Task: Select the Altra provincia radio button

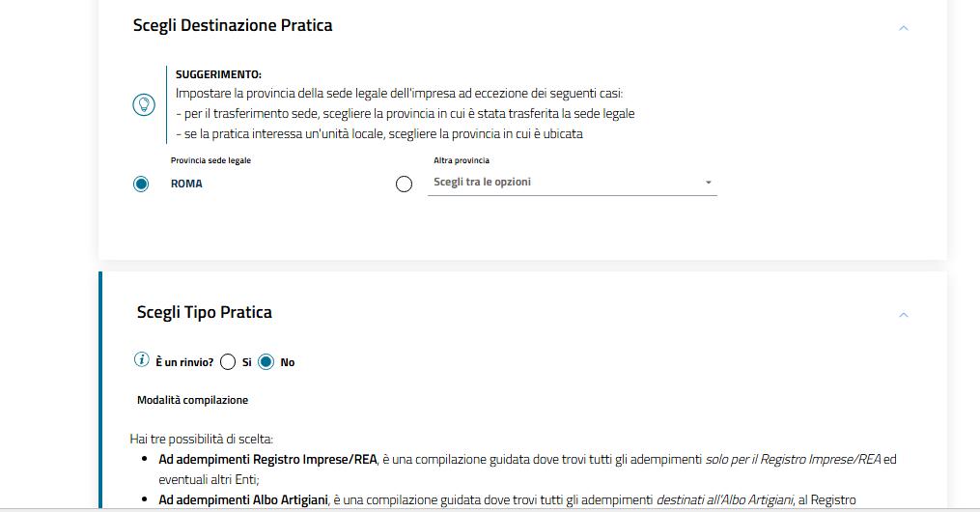Action: (405, 184)
